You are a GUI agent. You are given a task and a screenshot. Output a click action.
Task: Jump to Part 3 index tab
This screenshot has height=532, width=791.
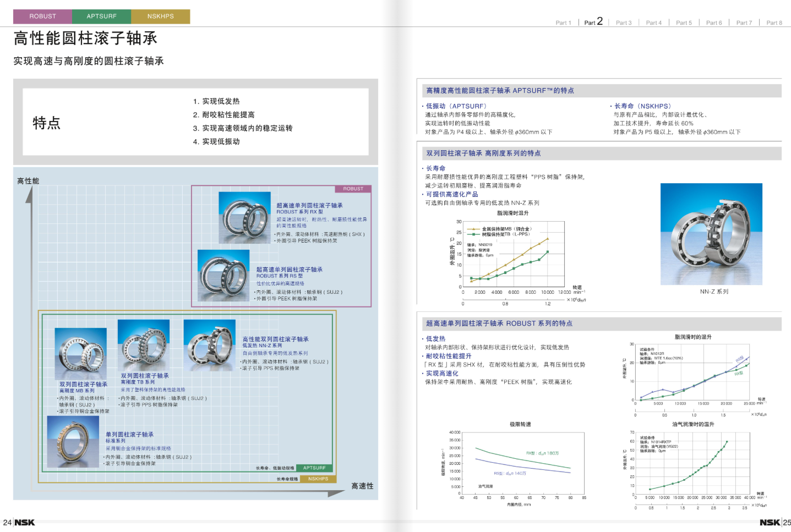click(624, 23)
